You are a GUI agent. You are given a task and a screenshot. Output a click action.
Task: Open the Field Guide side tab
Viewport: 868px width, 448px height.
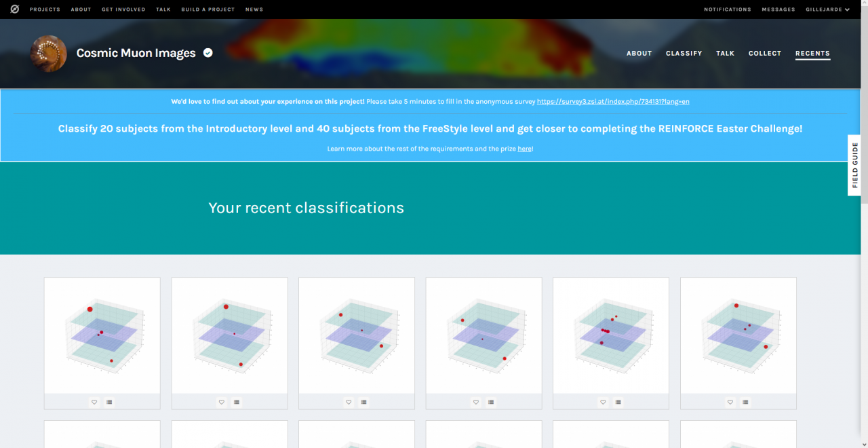click(854, 165)
